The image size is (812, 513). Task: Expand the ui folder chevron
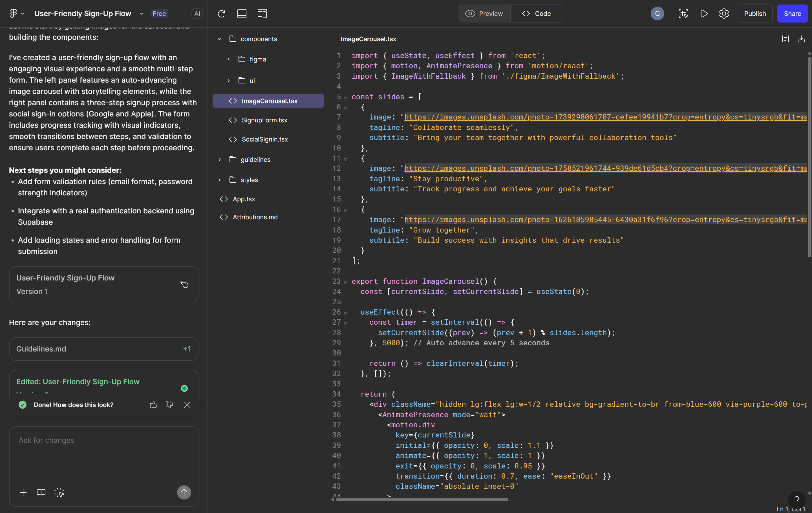(x=229, y=81)
